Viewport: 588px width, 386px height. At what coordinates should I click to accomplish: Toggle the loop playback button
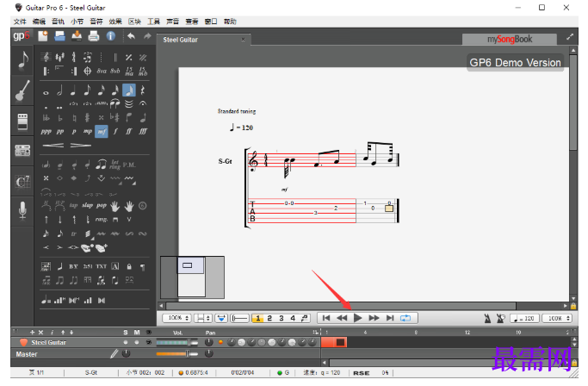coord(405,319)
